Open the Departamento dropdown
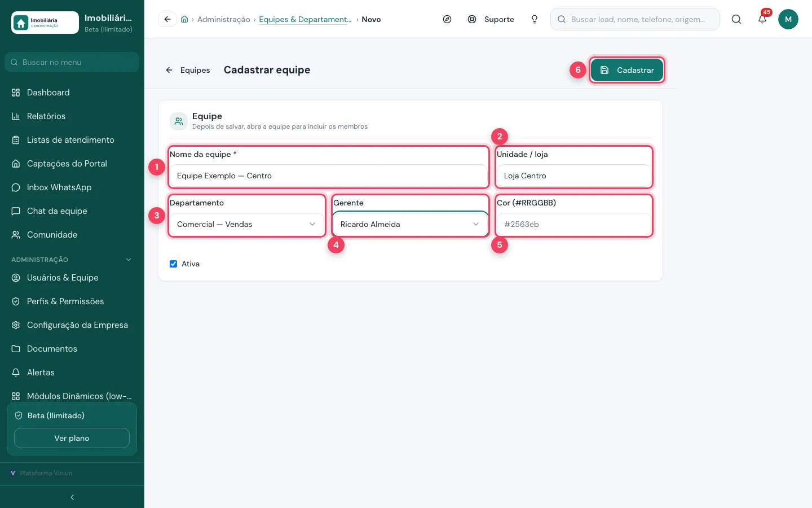This screenshot has height=508, width=812. point(247,224)
